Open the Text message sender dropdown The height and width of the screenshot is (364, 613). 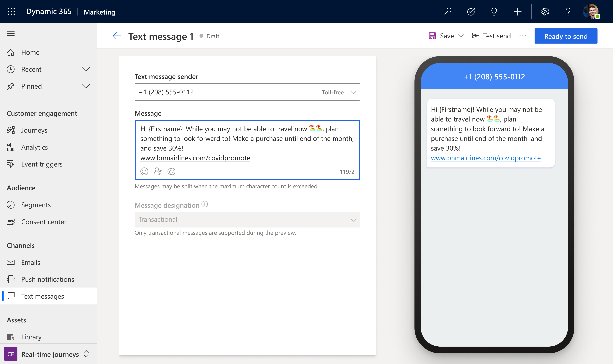tap(353, 92)
